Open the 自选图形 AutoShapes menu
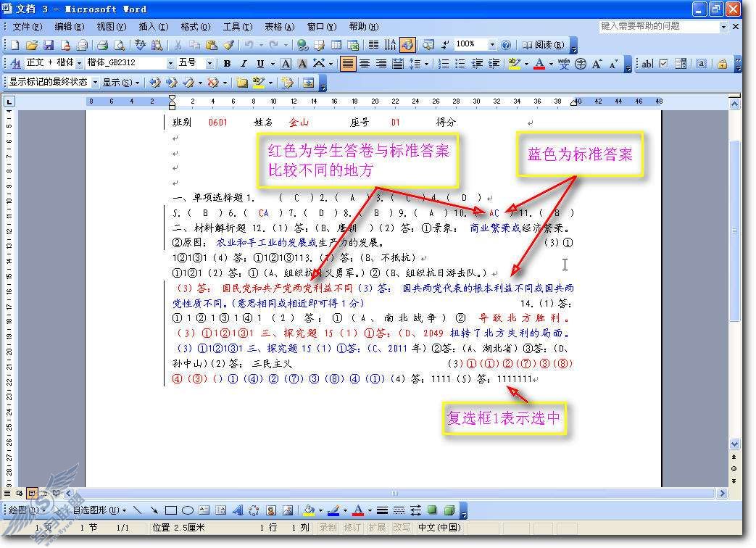Image resolution: width=756 pixels, height=548 pixels. tap(100, 510)
